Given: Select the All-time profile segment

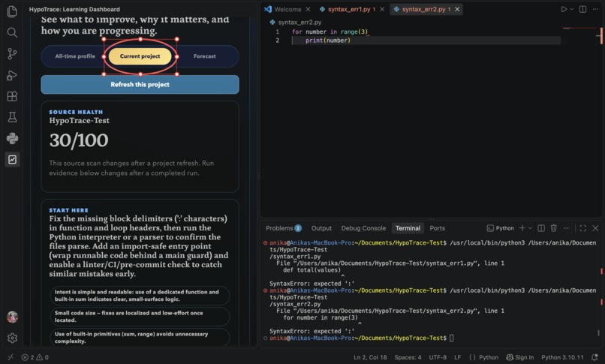Looking at the screenshot, I should click(x=75, y=56).
